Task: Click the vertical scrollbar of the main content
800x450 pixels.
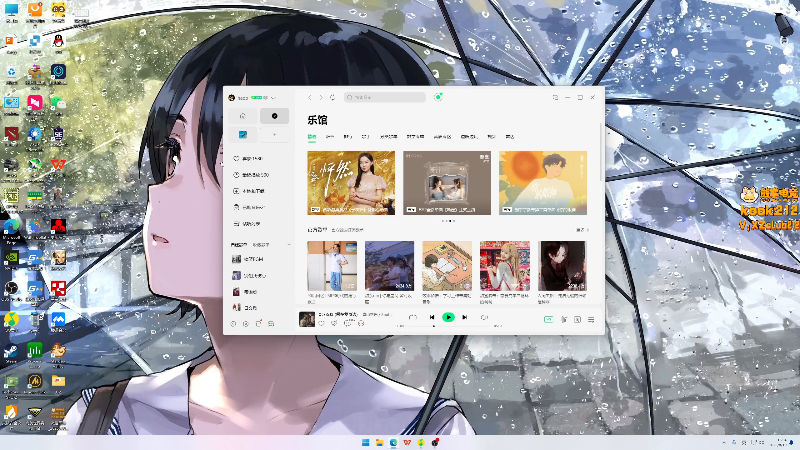Action: click(x=601, y=152)
